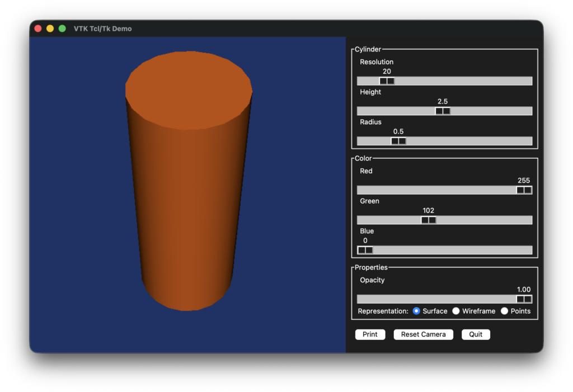Click the Opacity slider handle
The height and width of the screenshot is (392, 573).
[524, 299]
